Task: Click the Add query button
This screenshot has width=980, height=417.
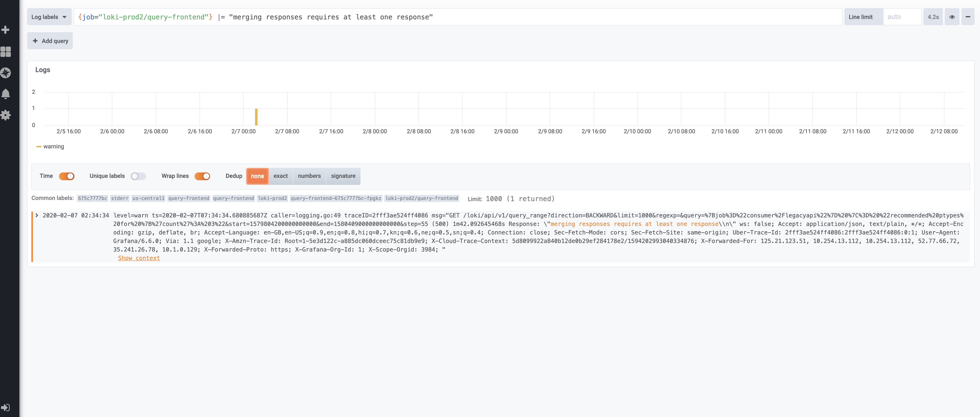Action: click(x=50, y=41)
